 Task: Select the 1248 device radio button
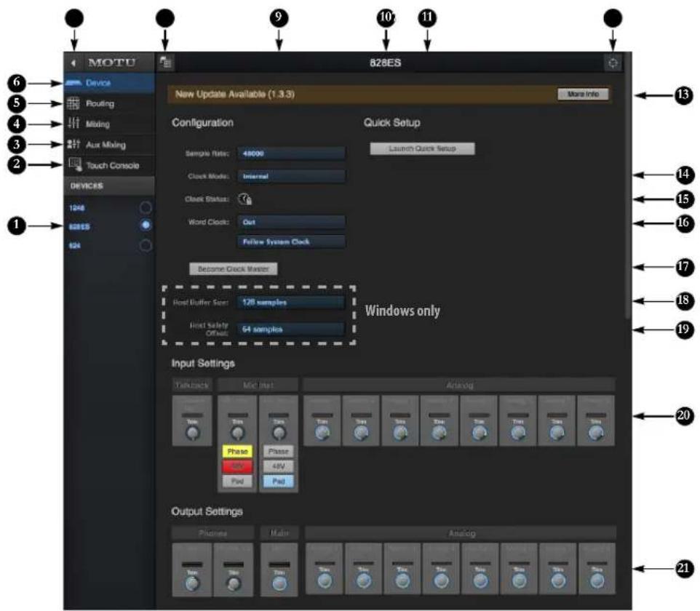pos(146,207)
